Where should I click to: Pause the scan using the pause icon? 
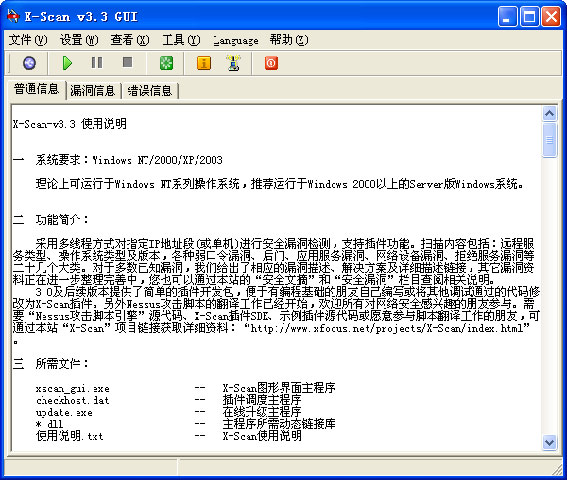97,63
